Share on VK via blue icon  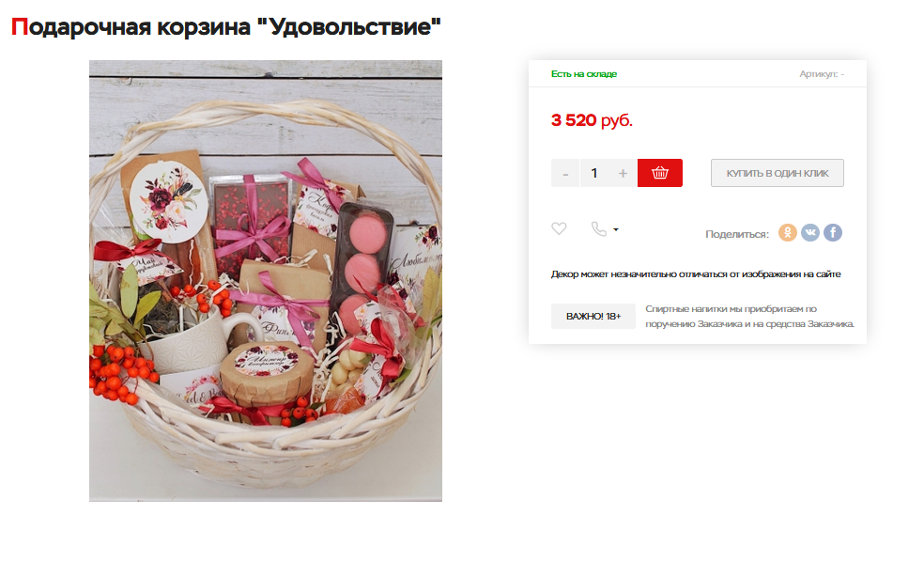pyautogui.click(x=810, y=232)
